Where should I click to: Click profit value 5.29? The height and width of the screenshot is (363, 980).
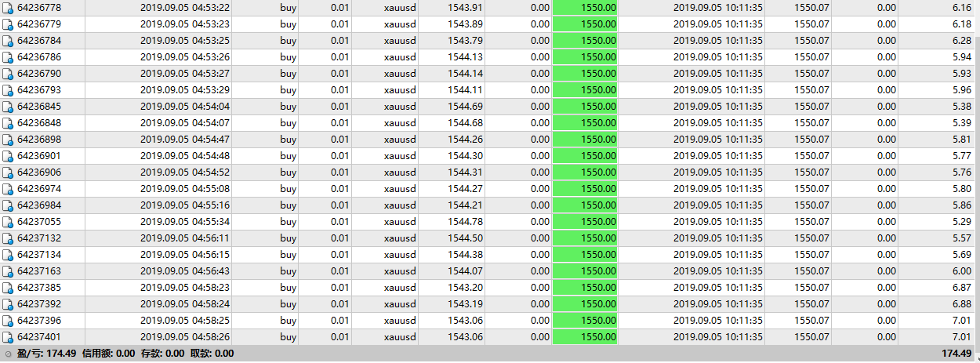coord(961,222)
